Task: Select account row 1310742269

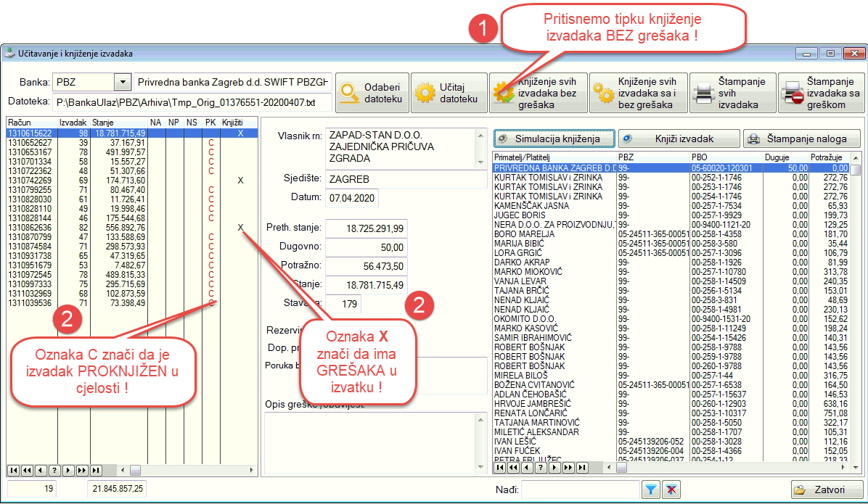Action: pyautogui.click(x=29, y=181)
